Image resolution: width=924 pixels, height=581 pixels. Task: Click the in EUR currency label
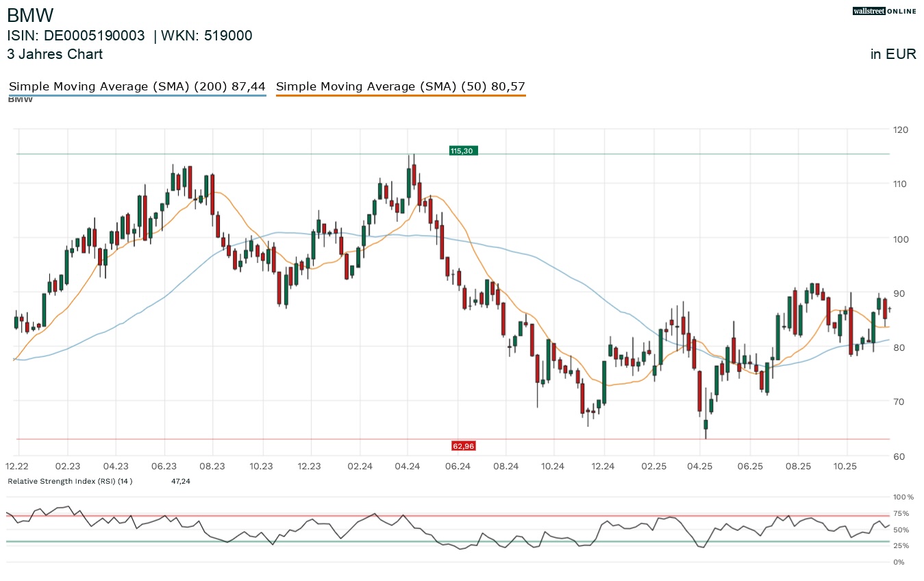click(x=892, y=54)
